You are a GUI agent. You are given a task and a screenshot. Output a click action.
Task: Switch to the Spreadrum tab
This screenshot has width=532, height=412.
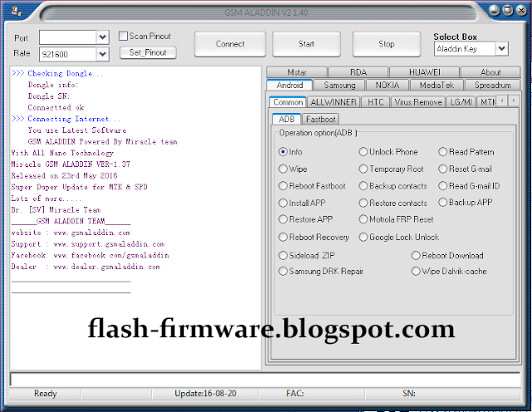point(493,85)
